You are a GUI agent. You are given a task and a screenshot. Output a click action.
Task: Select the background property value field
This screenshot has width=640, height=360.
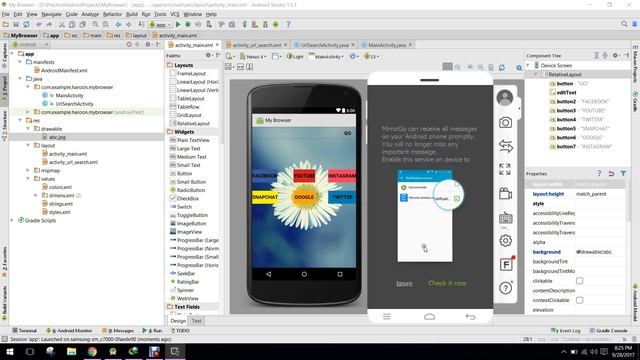(x=599, y=252)
